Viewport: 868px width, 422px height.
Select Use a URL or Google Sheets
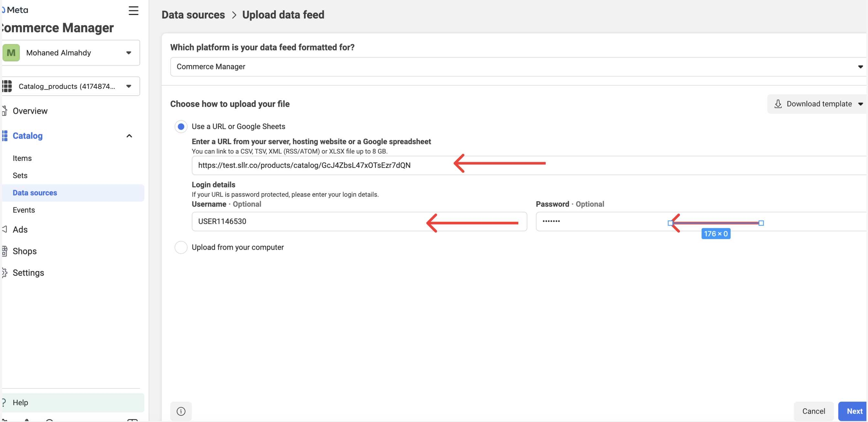coord(181,127)
